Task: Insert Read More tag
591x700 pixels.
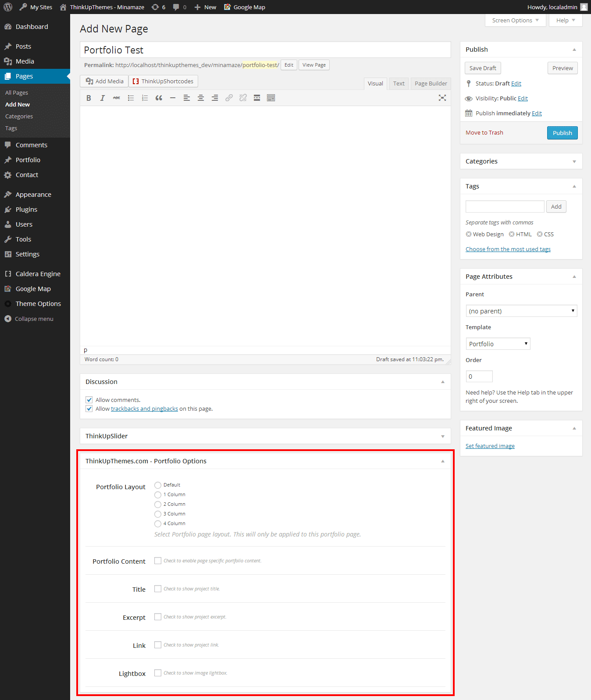Action: (x=257, y=98)
